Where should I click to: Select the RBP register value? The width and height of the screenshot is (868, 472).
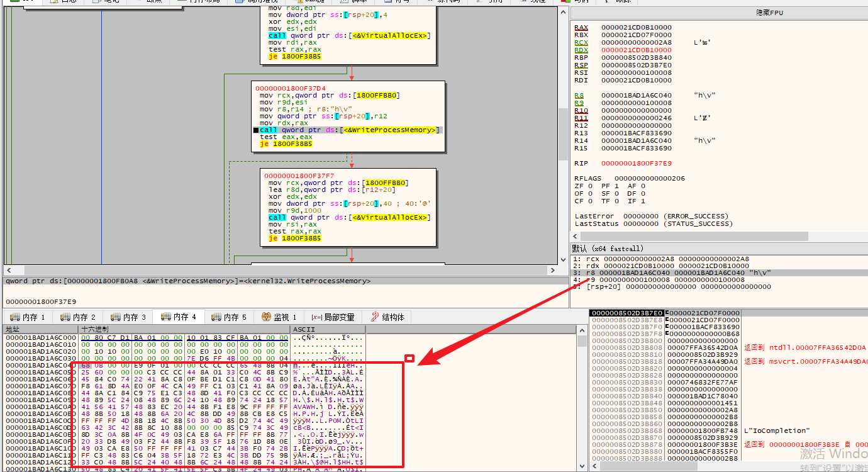click(x=637, y=58)
